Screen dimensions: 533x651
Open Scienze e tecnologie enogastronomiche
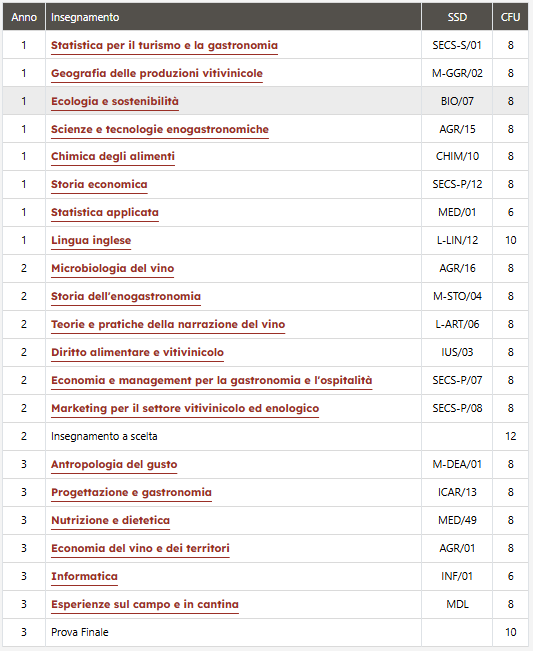[160, 129]
